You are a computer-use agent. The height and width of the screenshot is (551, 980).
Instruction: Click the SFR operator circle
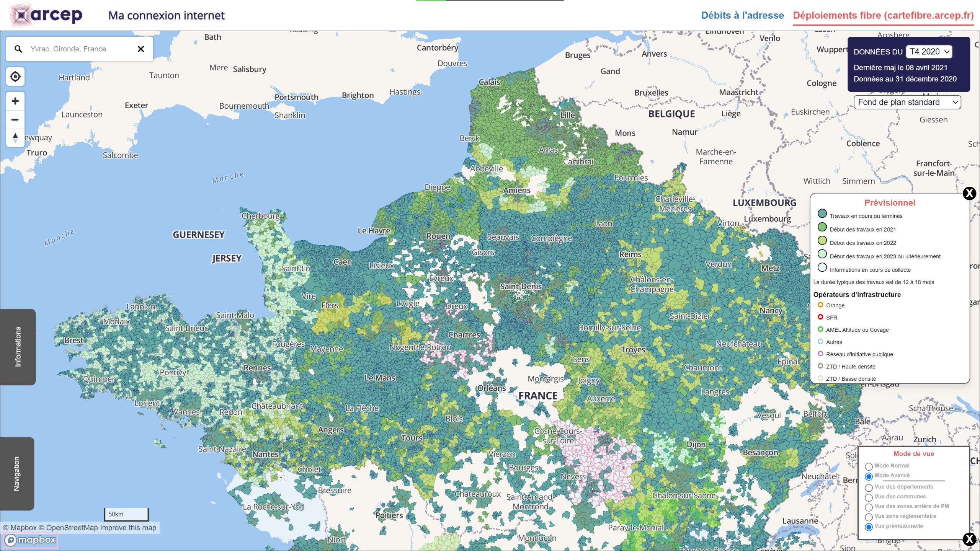(820, 317)
